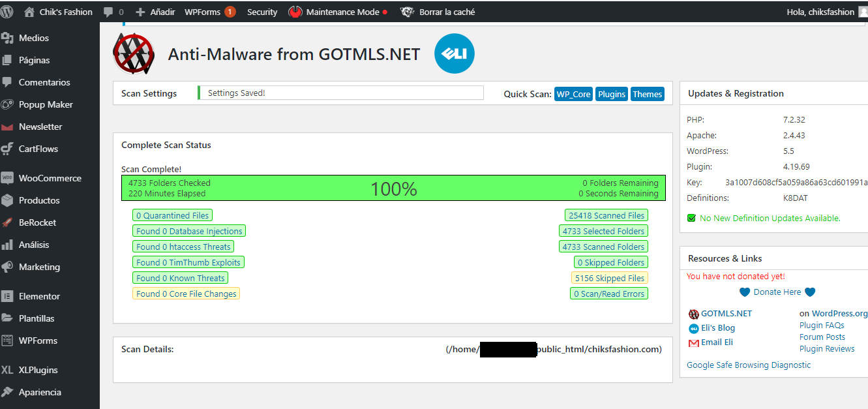Screen dimensions: 868x409
Task: Open Found 0 Known Threats result
Action: point(180,278)
